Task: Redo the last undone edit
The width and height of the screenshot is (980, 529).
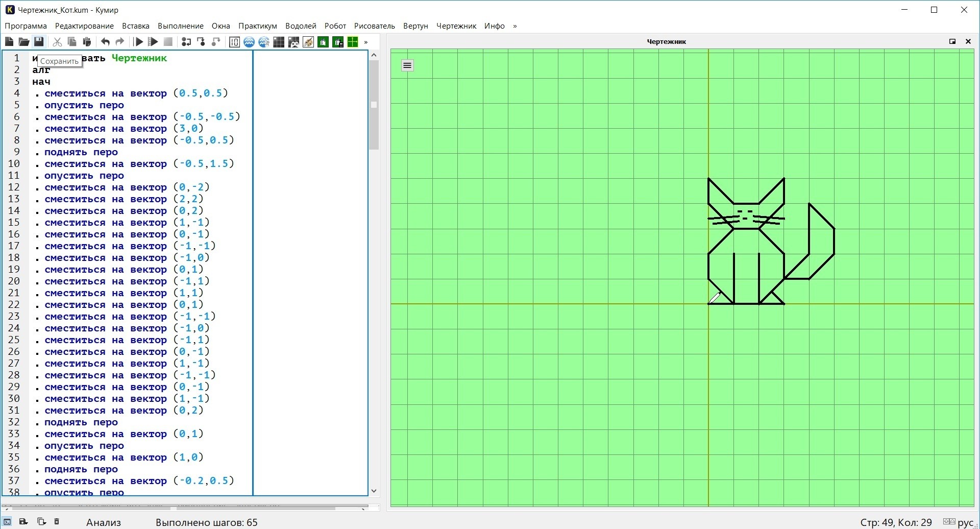Action: 120,42
